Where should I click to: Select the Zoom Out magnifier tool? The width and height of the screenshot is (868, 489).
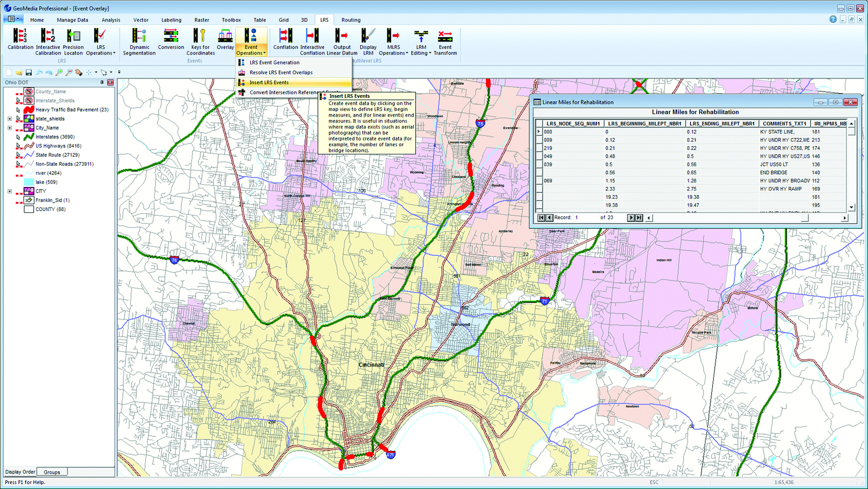(x=69, y=72)
